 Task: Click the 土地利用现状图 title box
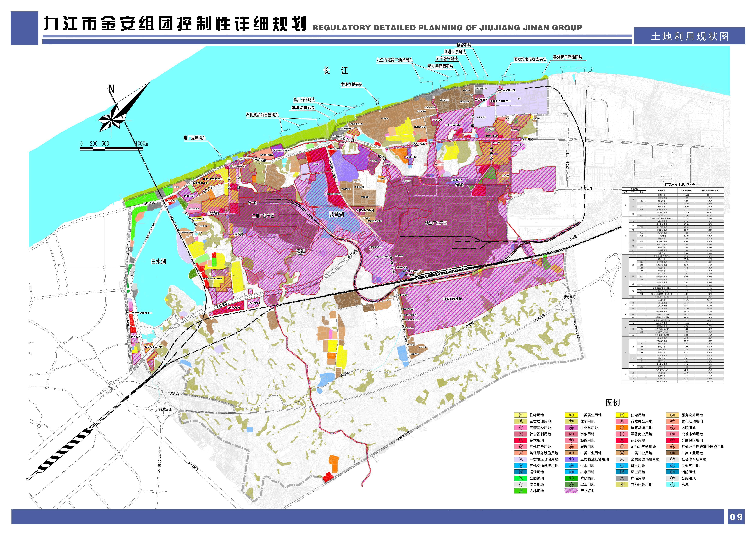pyautogui.click(x=690, y=36)
